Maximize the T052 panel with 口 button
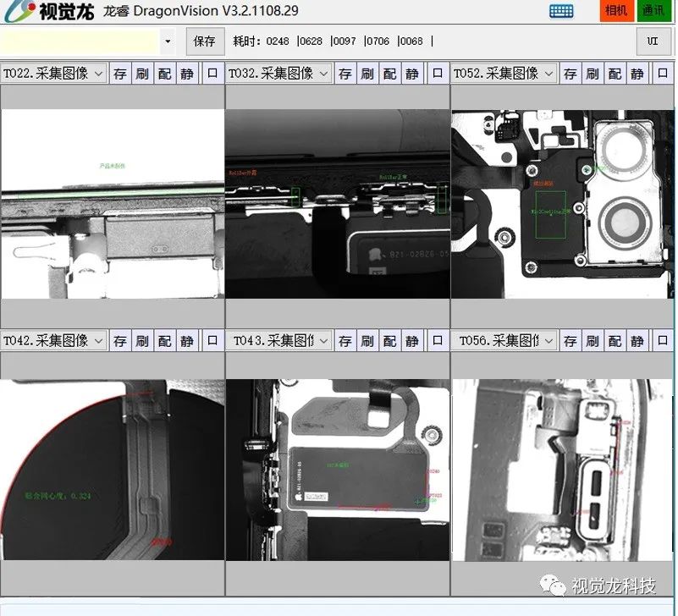 coord(663,74)
